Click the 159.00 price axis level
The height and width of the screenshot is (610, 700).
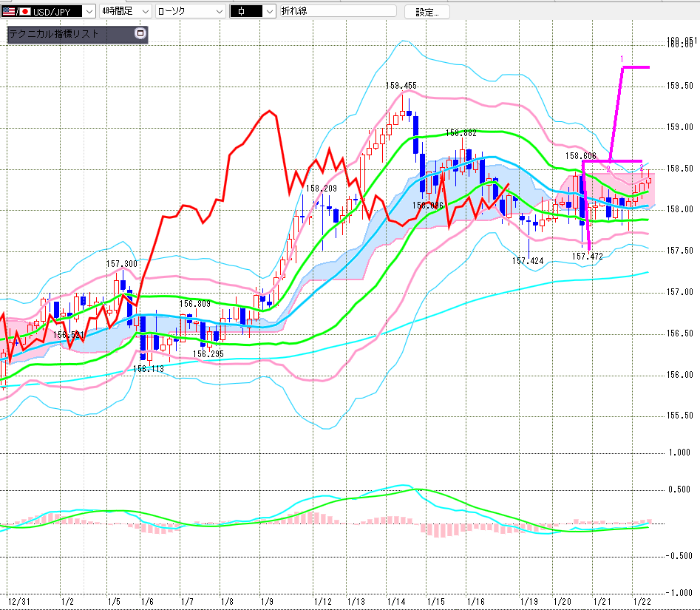[x=679, y=127]
